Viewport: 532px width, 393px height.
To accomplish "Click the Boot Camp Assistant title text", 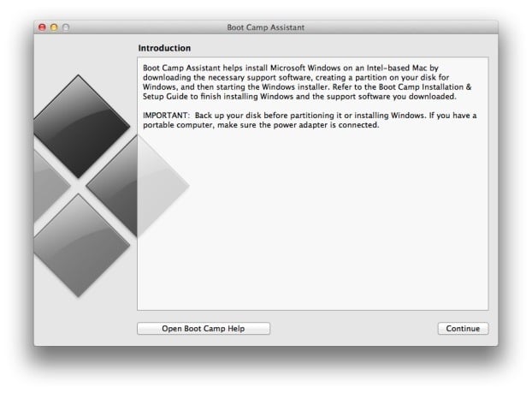I will coord(266,27).
